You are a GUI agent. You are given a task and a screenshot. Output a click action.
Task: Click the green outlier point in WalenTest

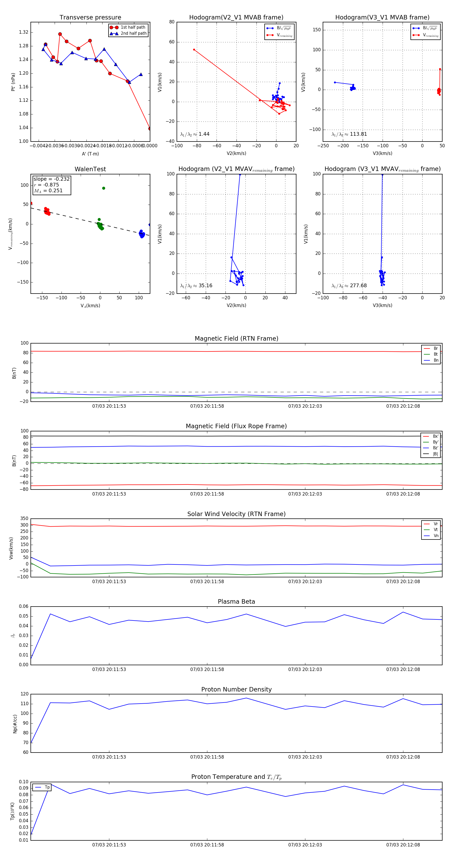click(104, 188)
